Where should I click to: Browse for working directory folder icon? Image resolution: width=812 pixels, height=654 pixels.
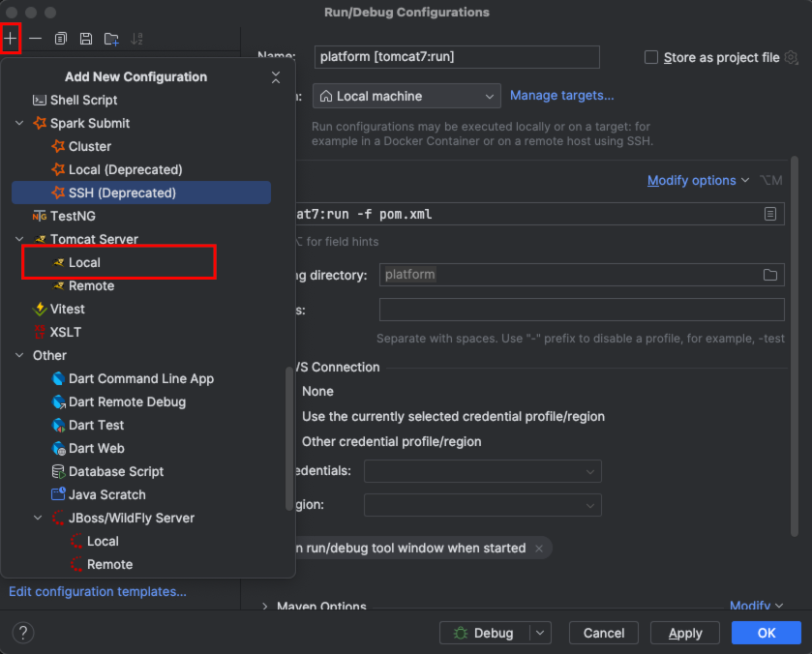[x=770, y=275]
